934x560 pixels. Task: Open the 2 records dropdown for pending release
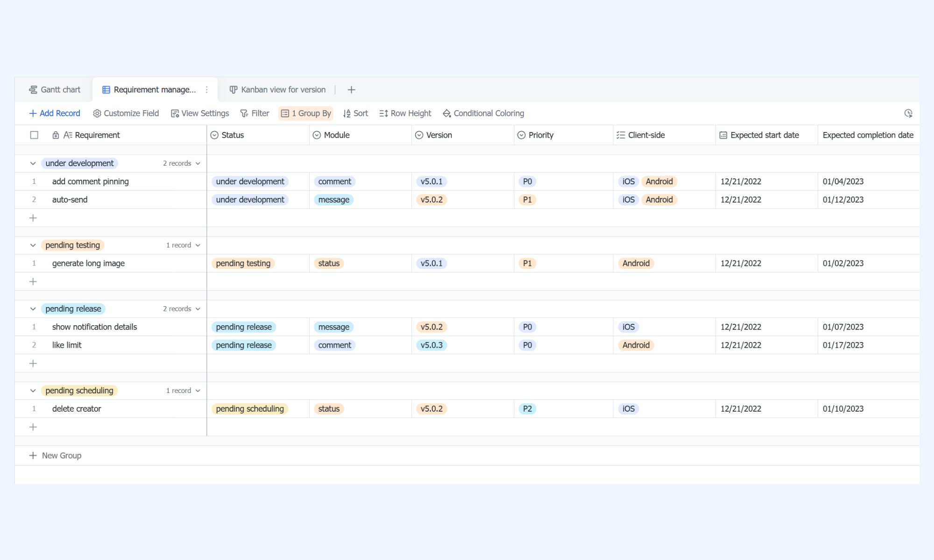[x=182, y=309]
